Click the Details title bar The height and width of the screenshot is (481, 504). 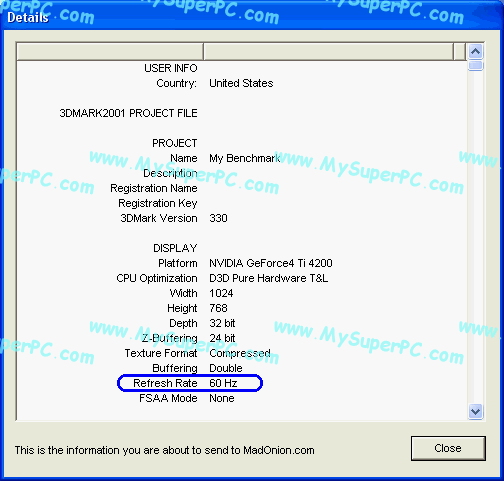252,16
